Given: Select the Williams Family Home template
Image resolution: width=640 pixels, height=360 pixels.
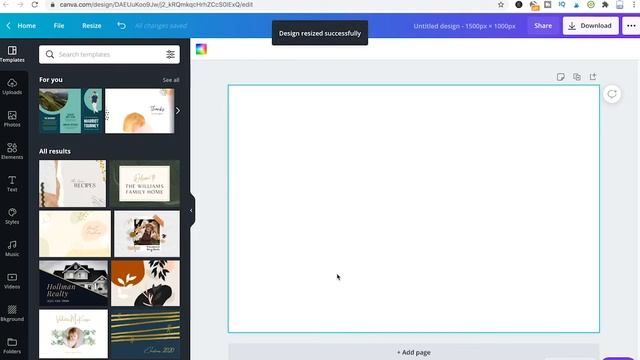Looking at the screenshot, I should click(144, 184).
